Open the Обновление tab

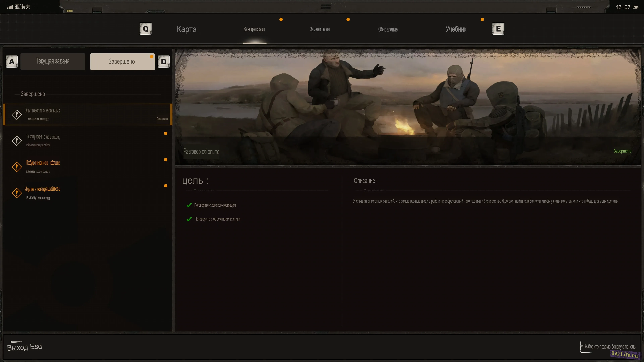pyautogui.click(x=388, y=29)
